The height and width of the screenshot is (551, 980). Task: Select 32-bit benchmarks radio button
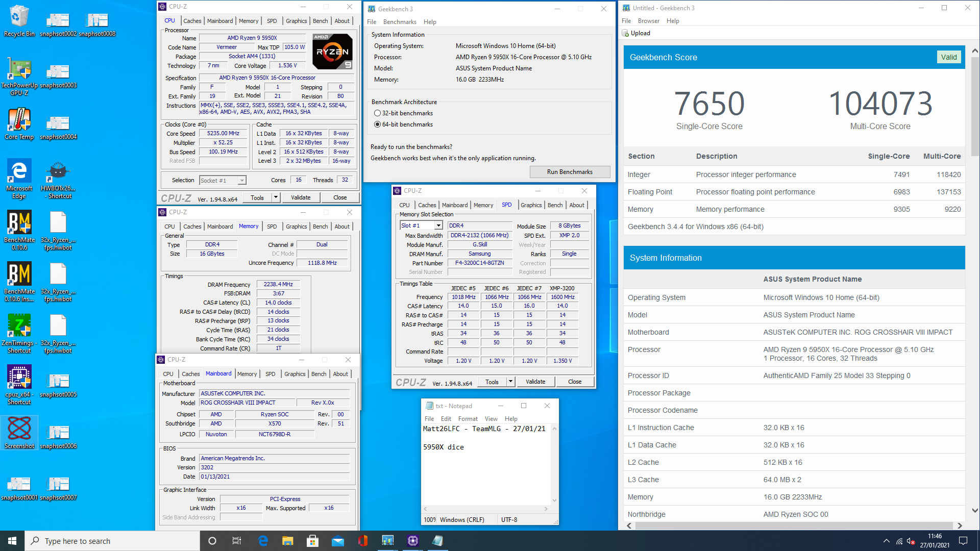pyautogui.click(x=377, y=113)
